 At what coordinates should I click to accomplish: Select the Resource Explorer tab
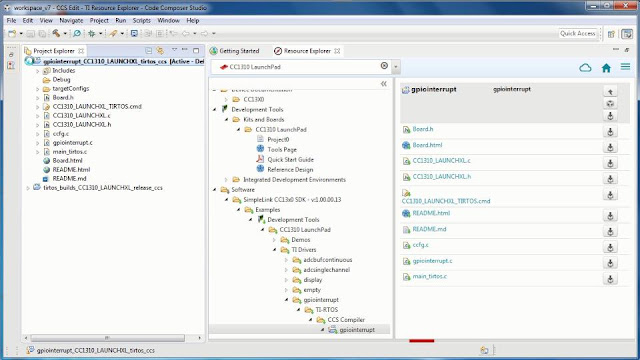(x=307, y=51)
